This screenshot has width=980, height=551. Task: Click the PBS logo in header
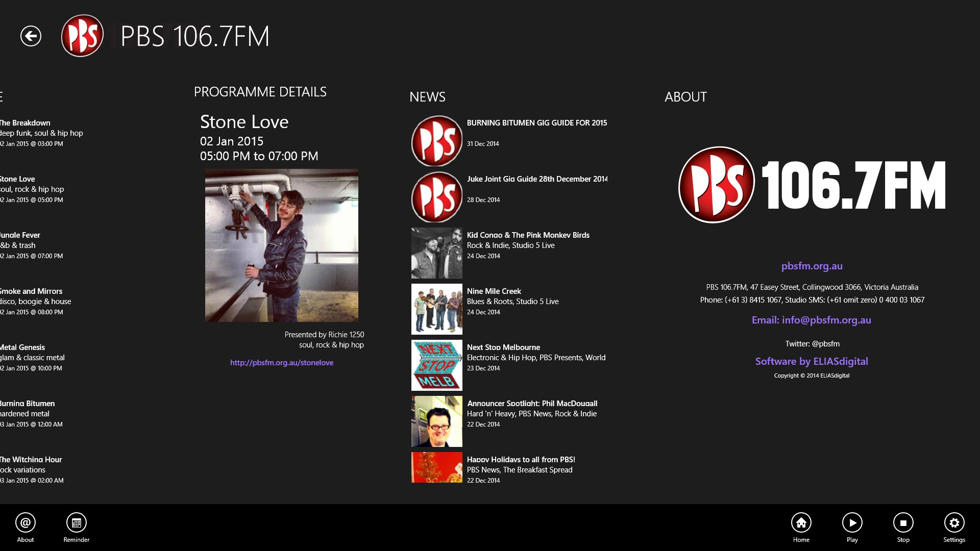coord(82,36)
